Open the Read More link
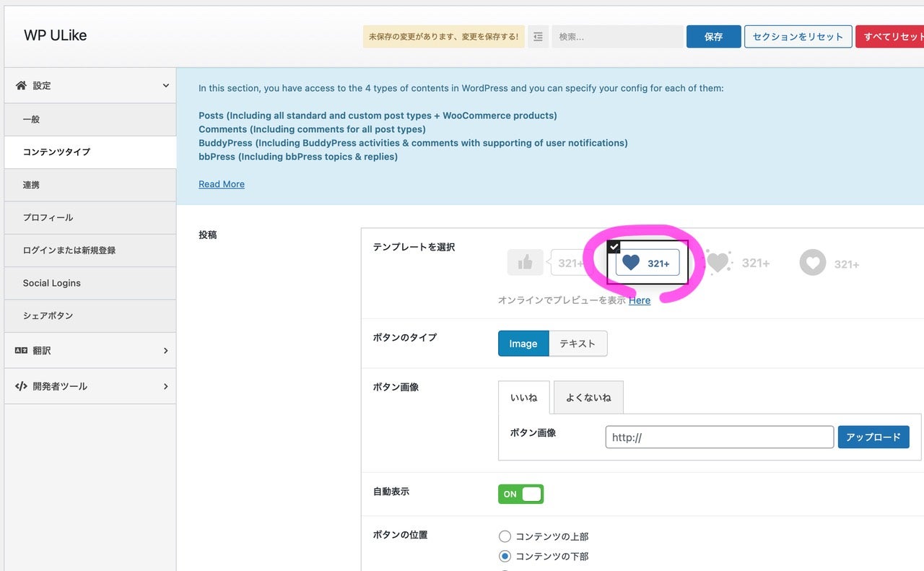 [222, 184]
